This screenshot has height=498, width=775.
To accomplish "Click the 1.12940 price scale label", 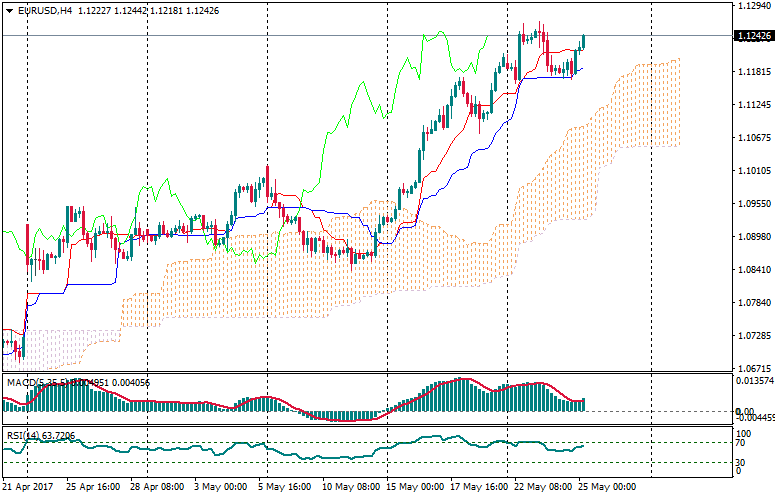I will (753, 6).
